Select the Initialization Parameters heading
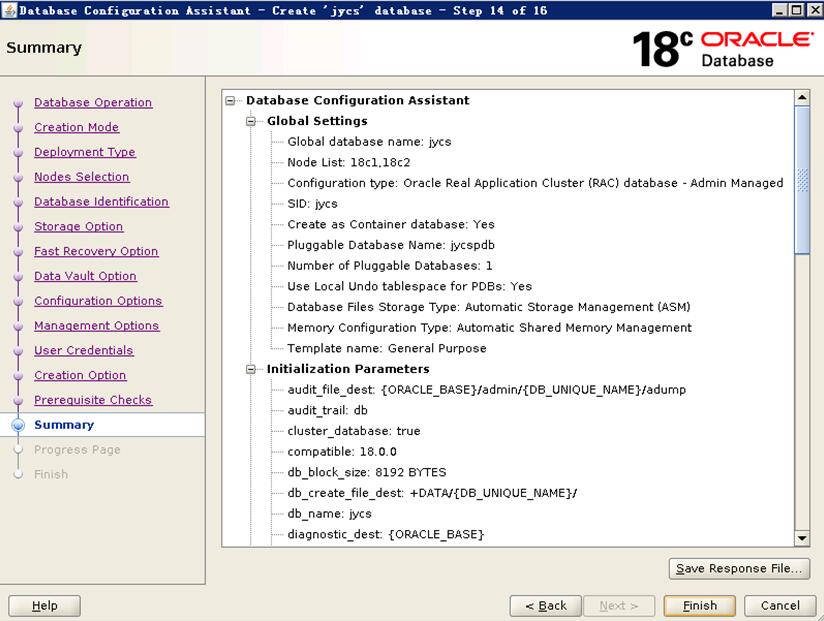The image size is (824, 621). 348,369
